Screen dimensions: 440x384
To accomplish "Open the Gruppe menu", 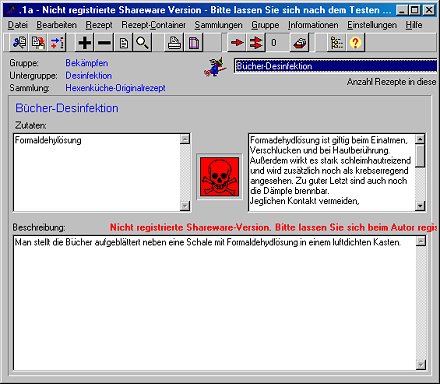I will tap(265, 25).
